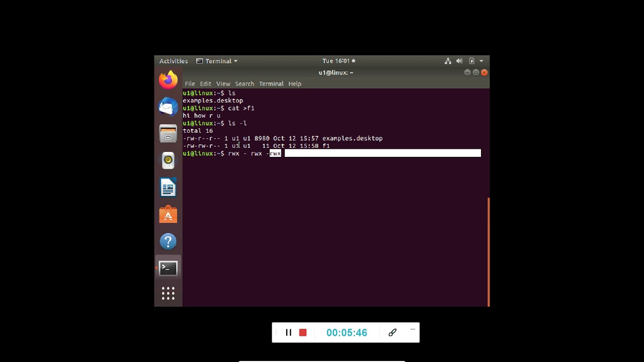Viewport: 644px width, 362px height.
Task: Click the 'cat >f1' command text
Action: pyautogui.click(x=241, y=108)
